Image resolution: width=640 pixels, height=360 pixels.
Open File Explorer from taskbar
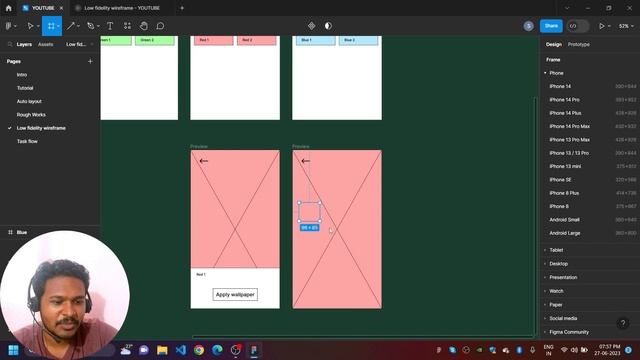coord(162,350)
